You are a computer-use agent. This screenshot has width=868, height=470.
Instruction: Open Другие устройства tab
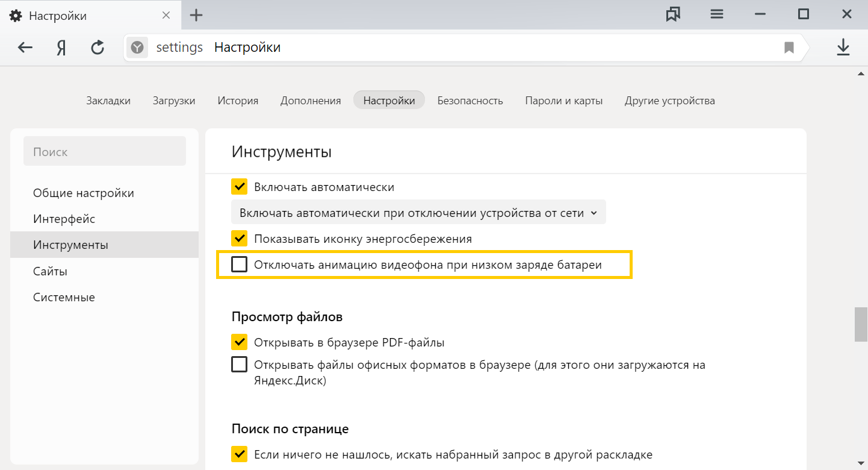(670, 101)
